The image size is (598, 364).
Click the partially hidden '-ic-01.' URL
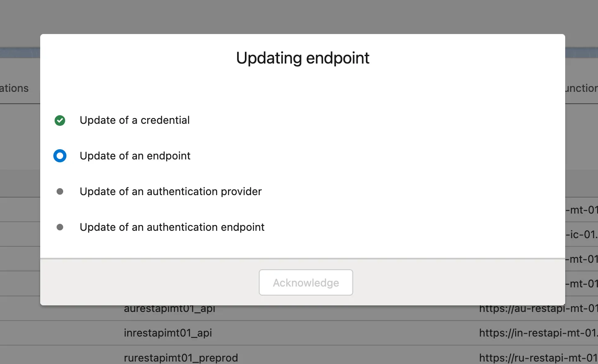click(582, 234)
